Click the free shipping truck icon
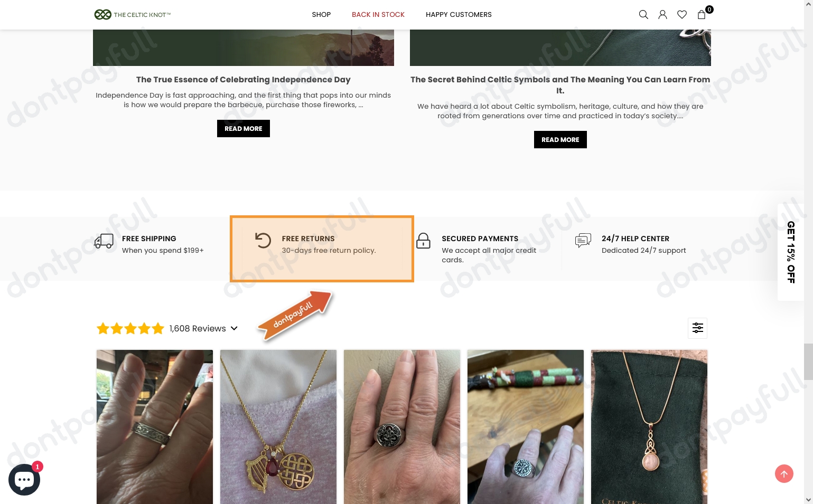 [104, 241]
